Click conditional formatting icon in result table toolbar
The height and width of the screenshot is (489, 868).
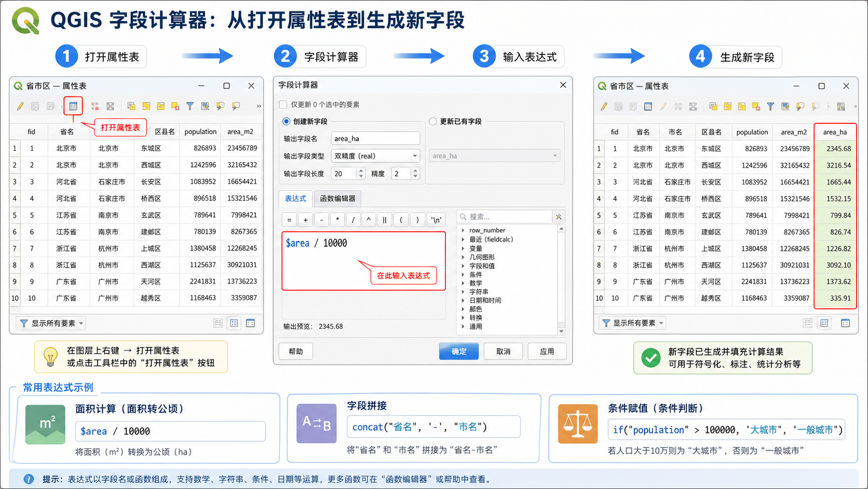[x=841, y=107]
